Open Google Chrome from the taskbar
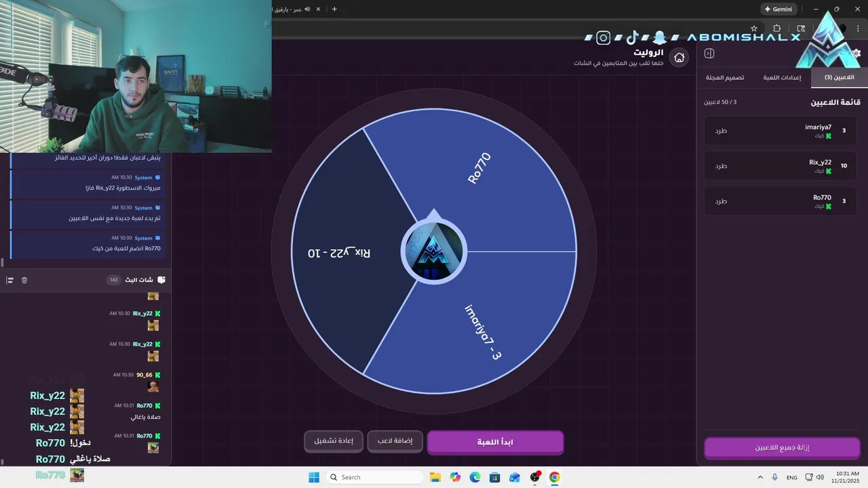This screenshot has height=488, width=868. tap(555, 477)
